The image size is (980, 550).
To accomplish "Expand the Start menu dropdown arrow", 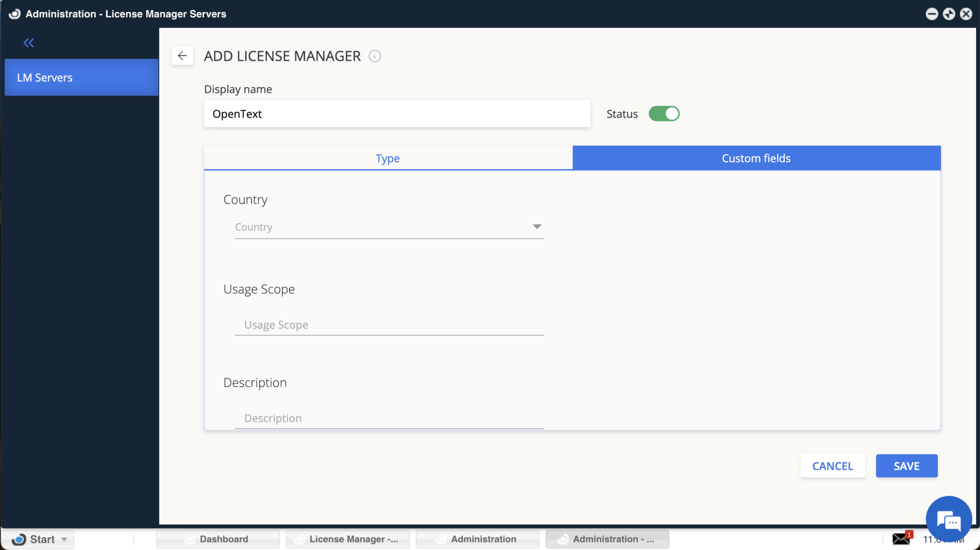I will click(x=64, y=539).
